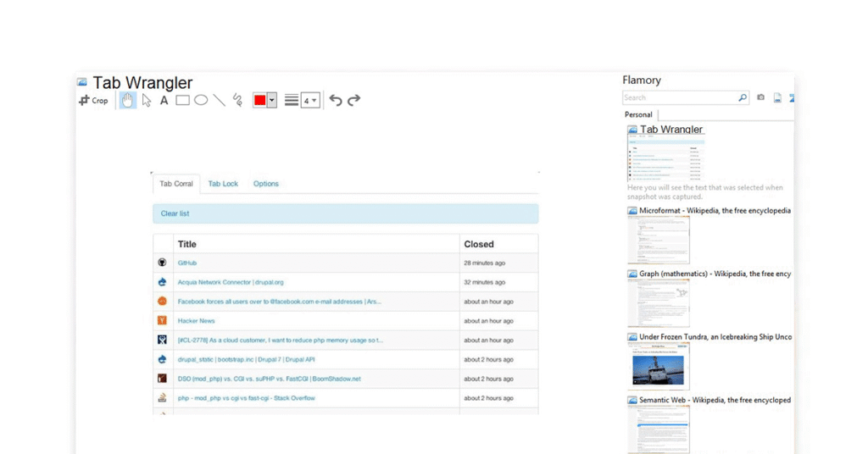Click the Stack Overflow favicon

click(162, 397)
